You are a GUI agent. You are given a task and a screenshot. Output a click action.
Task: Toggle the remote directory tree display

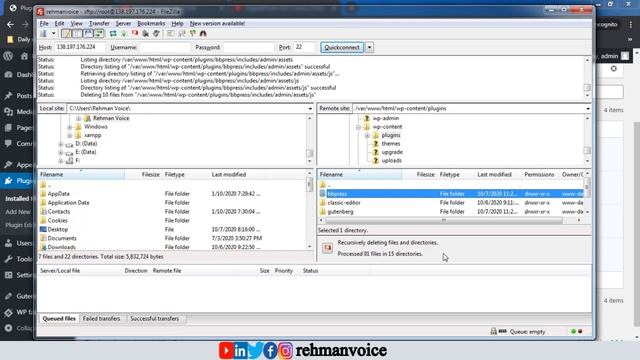coord(88,33)
